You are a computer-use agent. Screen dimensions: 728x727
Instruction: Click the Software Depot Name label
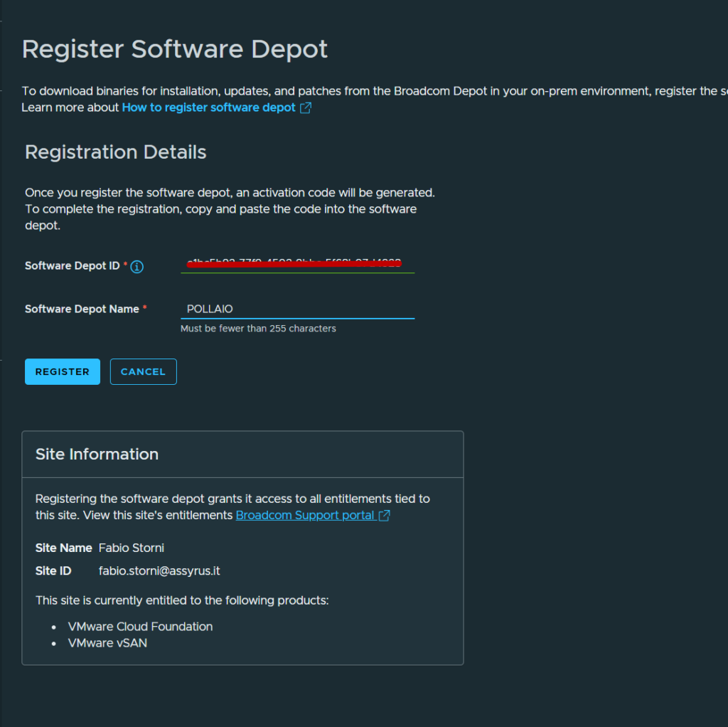(82, 309)
